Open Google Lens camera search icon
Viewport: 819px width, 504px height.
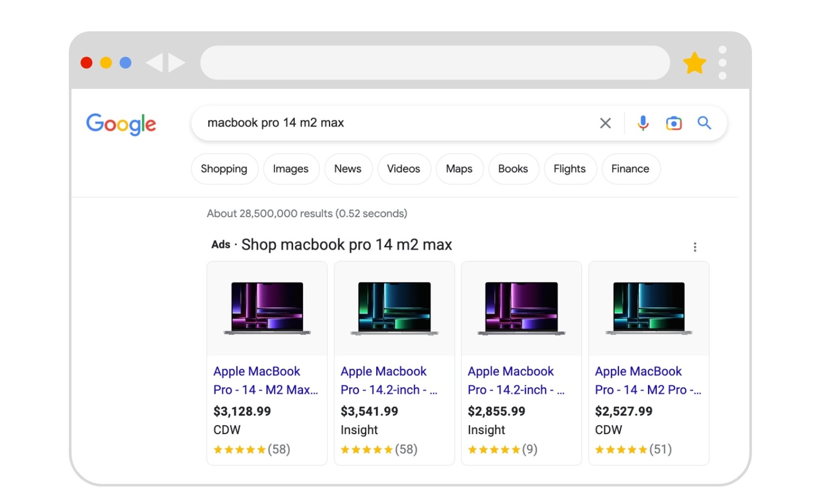674,124
